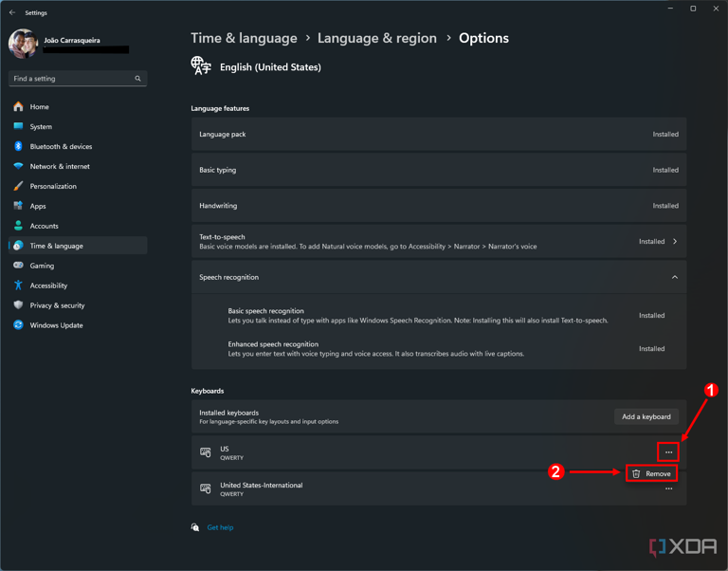Collapse the Speech recognition section
This screenshot has height=571, width=728.
point(675,277)
